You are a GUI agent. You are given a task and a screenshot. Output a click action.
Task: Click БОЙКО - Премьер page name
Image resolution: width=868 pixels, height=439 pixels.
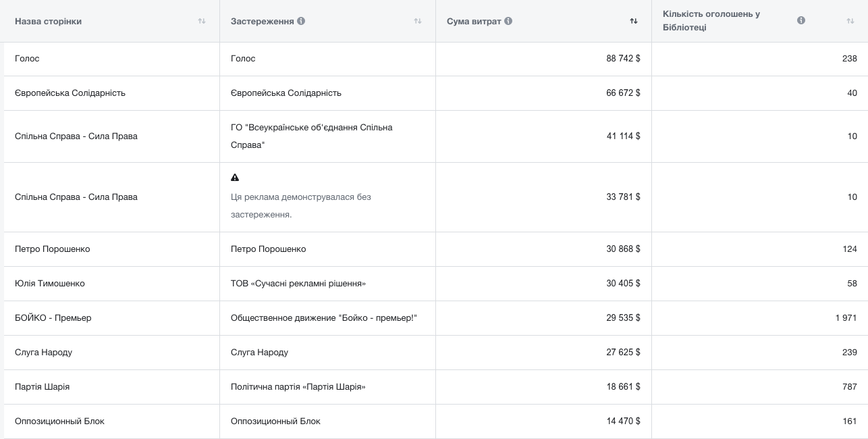pyautogui.click(x=53, y=318)
